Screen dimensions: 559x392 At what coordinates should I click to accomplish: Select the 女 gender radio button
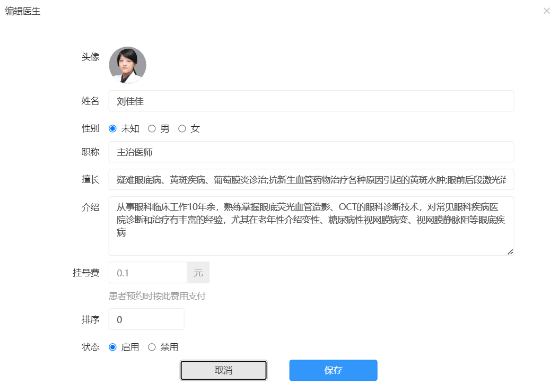pyautogui.click(x=182, y=128)
